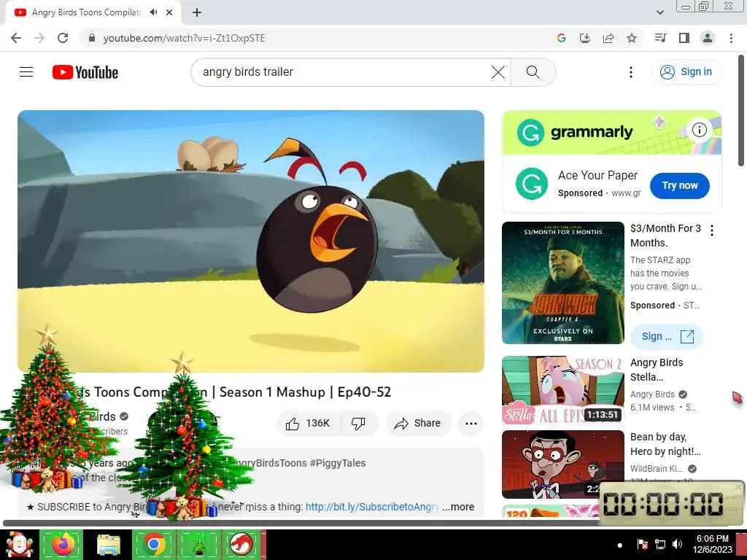Viewport: 747px width, 560px height.
Task: Click the red-flag tray notification icon
Action: (642, 544)
